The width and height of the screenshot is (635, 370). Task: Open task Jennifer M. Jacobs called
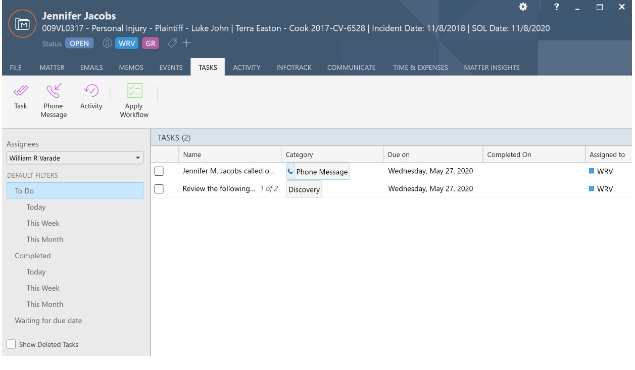228,171
